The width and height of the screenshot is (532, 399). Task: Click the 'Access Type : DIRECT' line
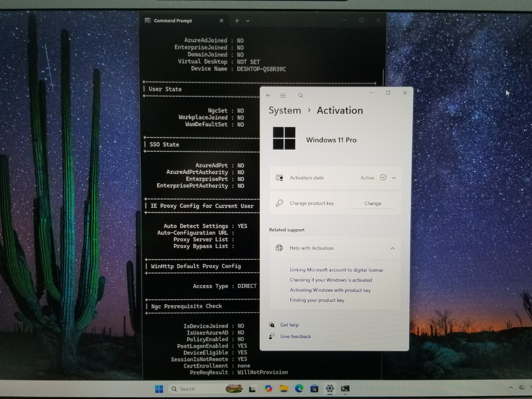click(x=224, y=286)
